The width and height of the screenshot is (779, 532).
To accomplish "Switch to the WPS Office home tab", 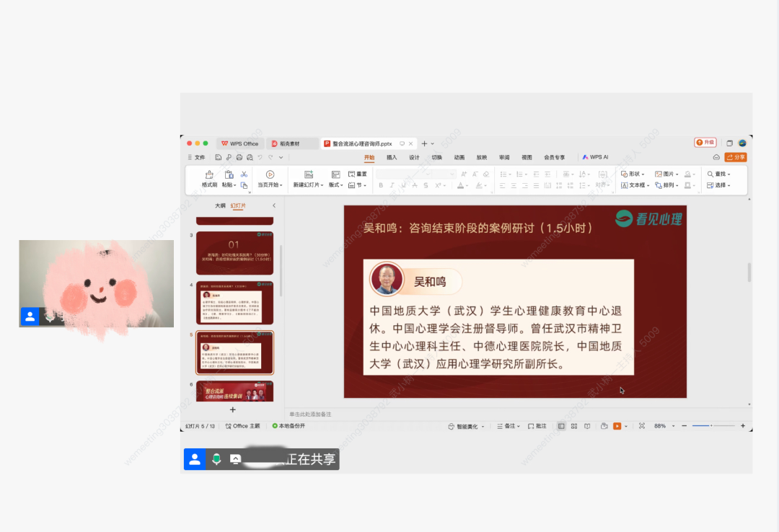I will (x=240, y=143).
